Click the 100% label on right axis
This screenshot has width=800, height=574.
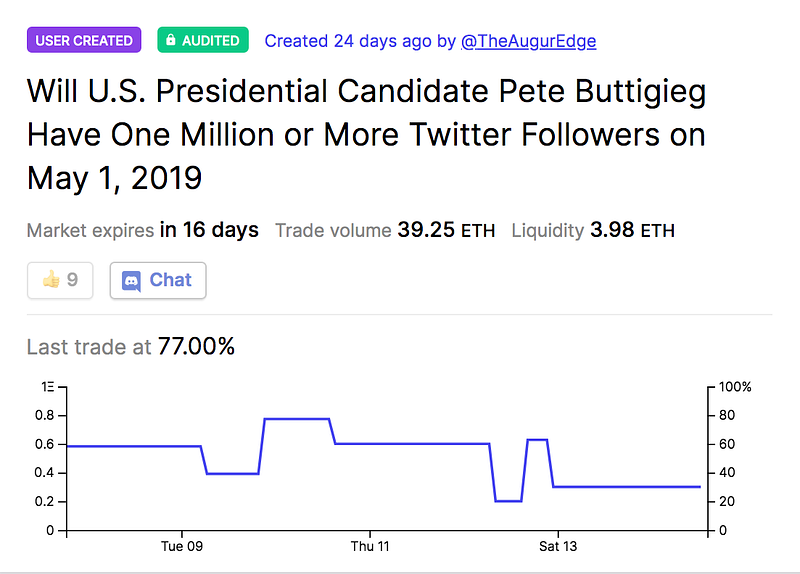735,387
